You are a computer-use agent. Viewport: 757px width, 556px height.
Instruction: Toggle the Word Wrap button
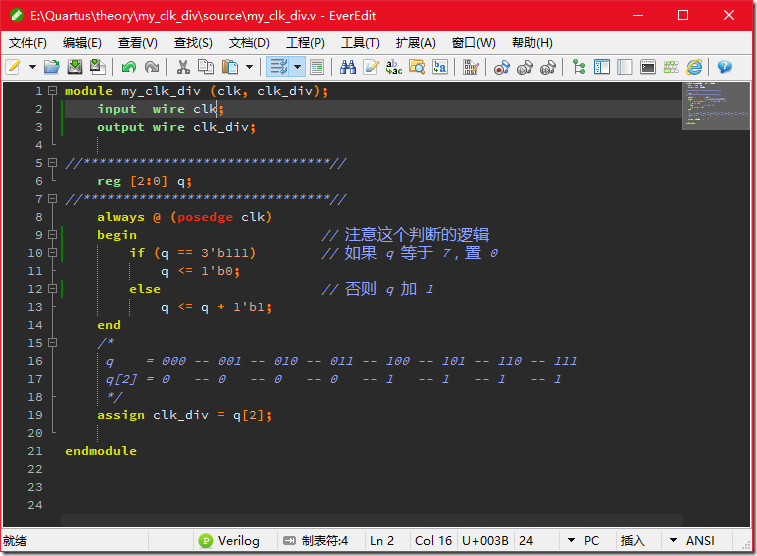point(279,67)
